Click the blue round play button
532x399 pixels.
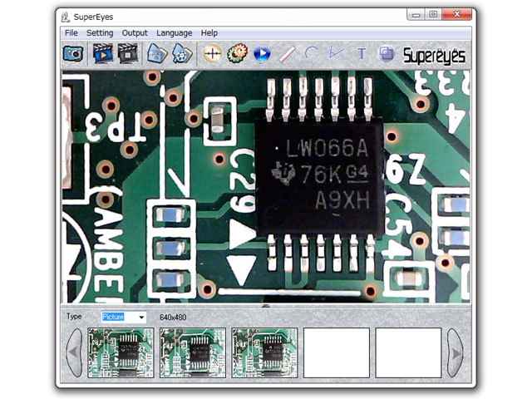262,53
